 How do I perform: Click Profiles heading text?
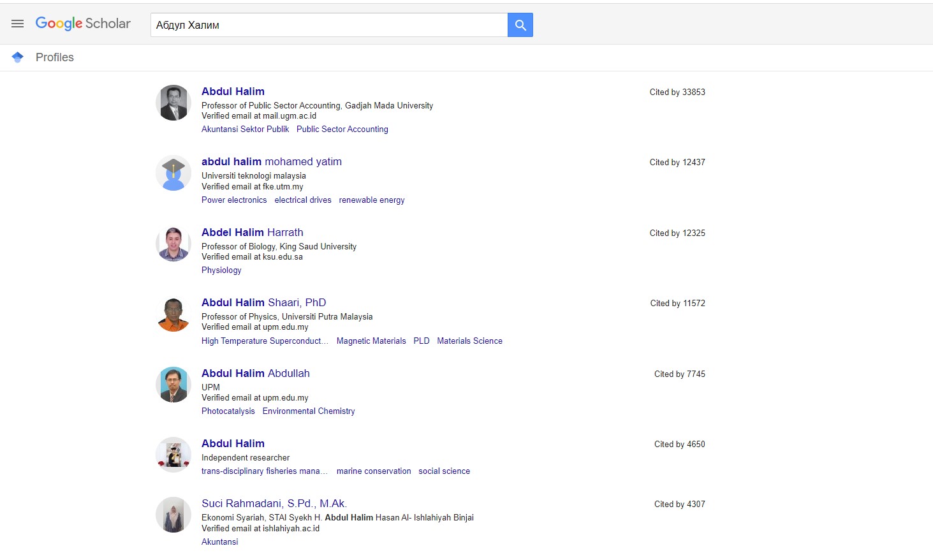point(55,57)
